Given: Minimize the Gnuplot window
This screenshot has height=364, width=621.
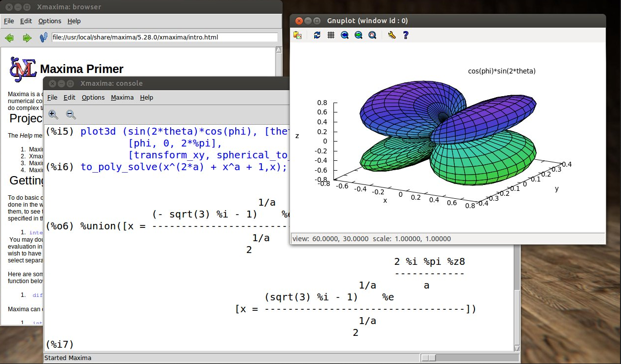Looking at the screenshot, I should point(308,21).
